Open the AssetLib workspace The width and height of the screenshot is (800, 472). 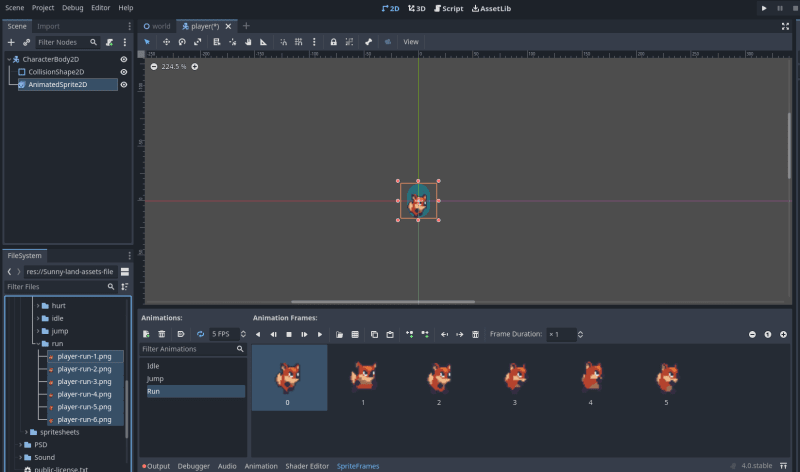point(491,8)
